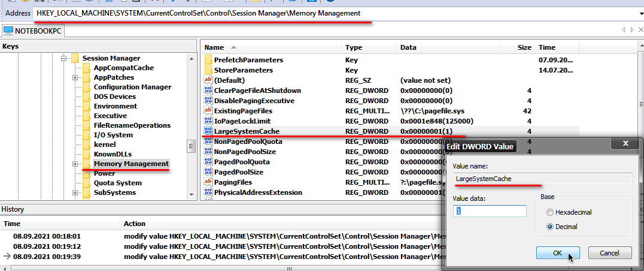
Task: Select history entry at 08.09.2021 00:18:01
Action: click(222, 236)
